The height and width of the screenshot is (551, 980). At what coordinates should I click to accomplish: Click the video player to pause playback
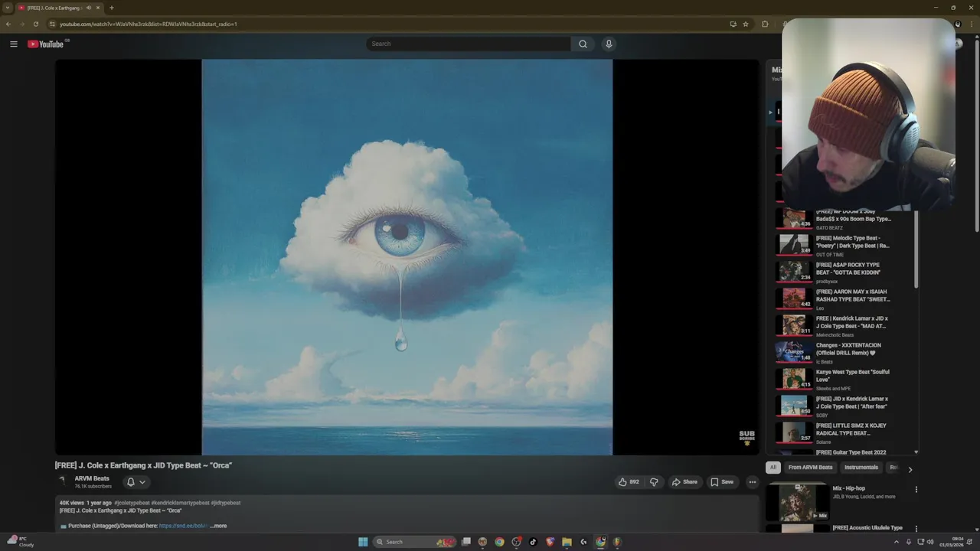[x=407, y=257]
